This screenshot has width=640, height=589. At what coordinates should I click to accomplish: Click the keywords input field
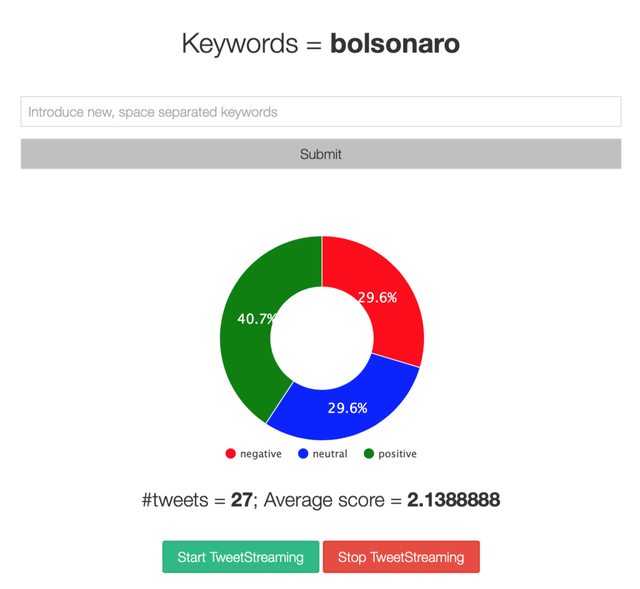(321, 111)
